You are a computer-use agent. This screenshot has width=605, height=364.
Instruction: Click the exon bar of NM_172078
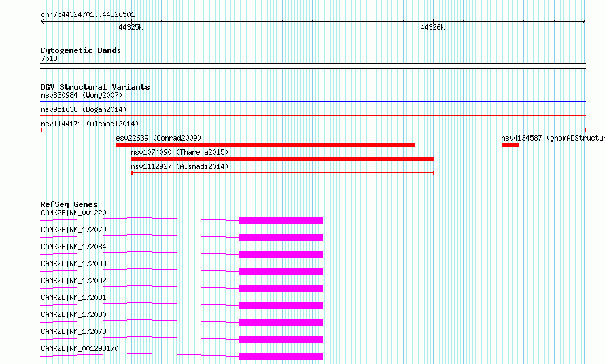281,340
